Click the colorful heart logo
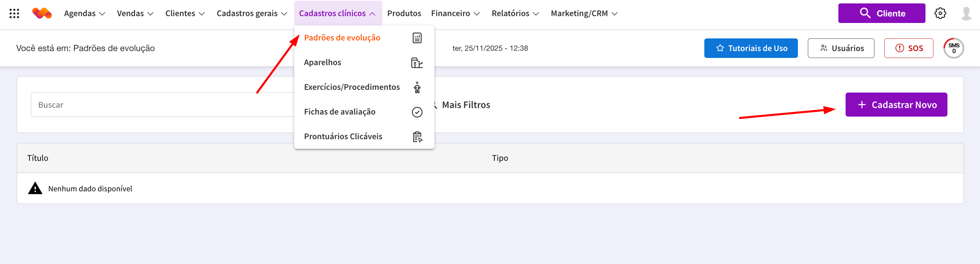Screen dimensions: 980x264 [42, 13]
